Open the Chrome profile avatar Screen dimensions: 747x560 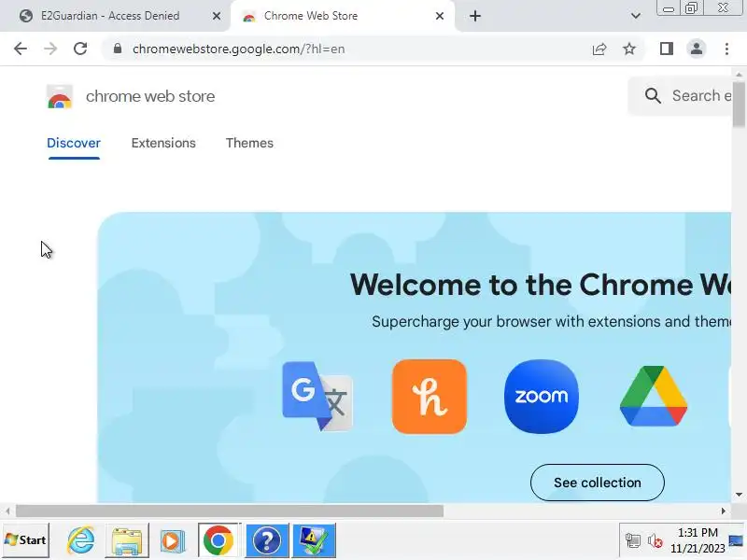(x=696, y=49)
